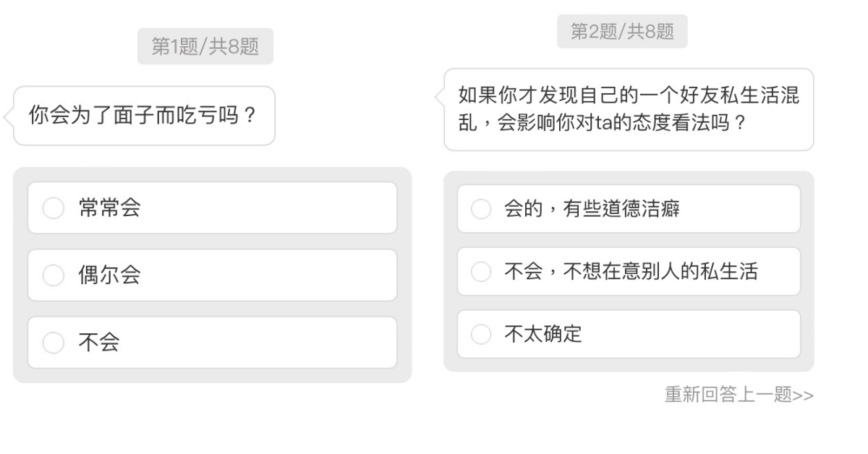
Task: Select radio for 会的，有些道德洁癖
Action: click(x=481, y=210)
